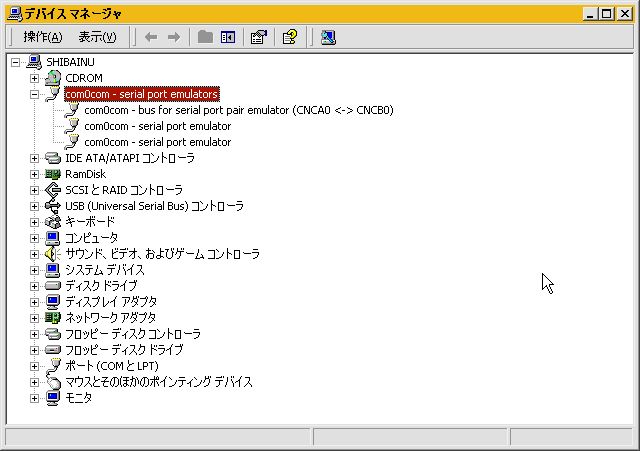Select the SHIBAINU root label
This screenshot has width=640, height=451.
pyautogui.click(x=70, y=62)
